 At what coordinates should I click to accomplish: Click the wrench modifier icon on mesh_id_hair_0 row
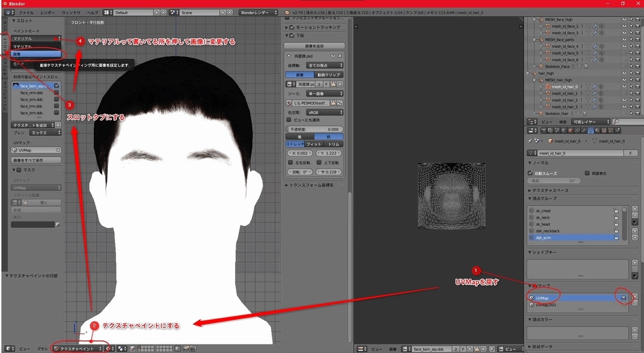tap(595, 86)
